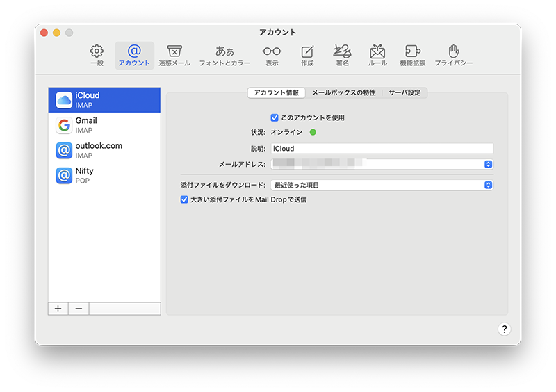This screenshot has height=392, width=556.
Task: Open the 一般 (General) preferences pane
Action: [x=97, y=55]
